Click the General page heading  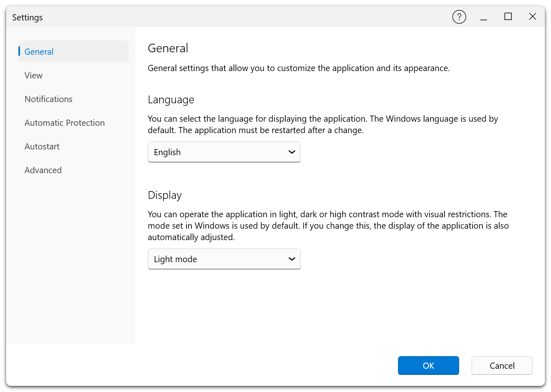pos(168,48)
